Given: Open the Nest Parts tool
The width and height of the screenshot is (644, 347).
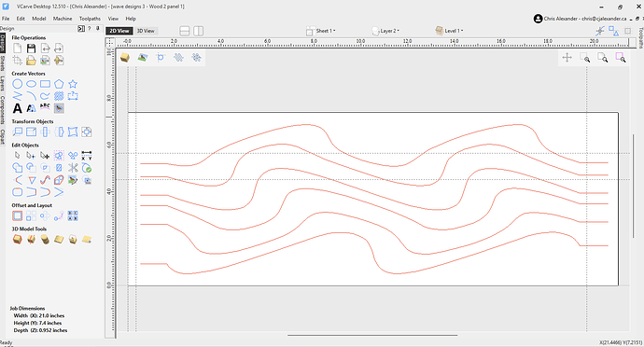Looking at the screenshot, I should click(x=73, y=216).
